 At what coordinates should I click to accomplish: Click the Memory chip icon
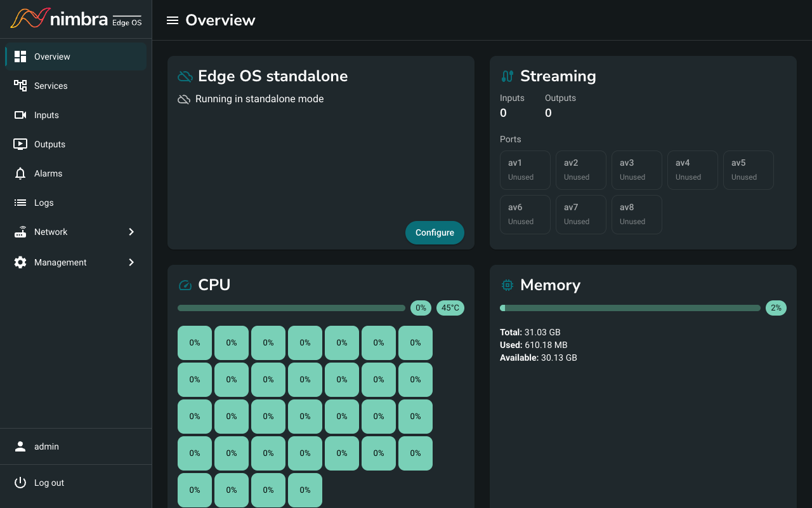(507, 285)
